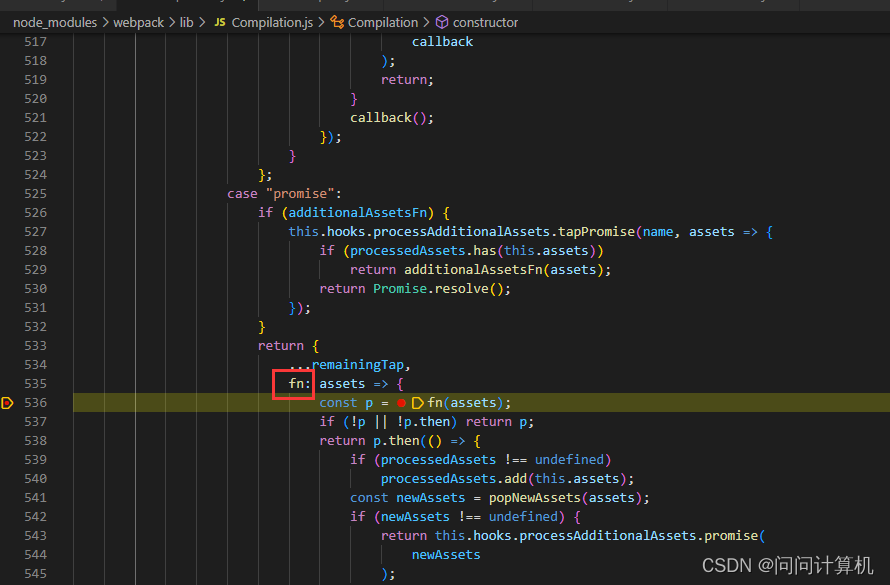The image size is (890, 585).
Task: Click 'processAdditionalAssets.promise' on line 543
Action: pos(639,536)
